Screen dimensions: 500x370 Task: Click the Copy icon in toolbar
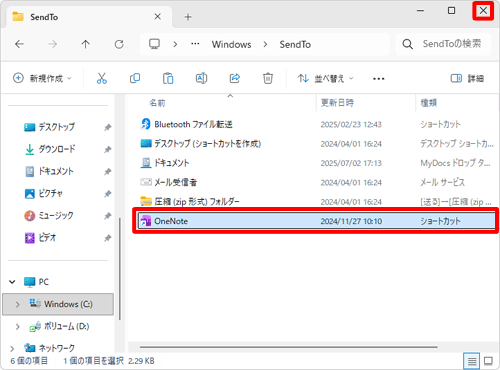click(x=135, y=79)
